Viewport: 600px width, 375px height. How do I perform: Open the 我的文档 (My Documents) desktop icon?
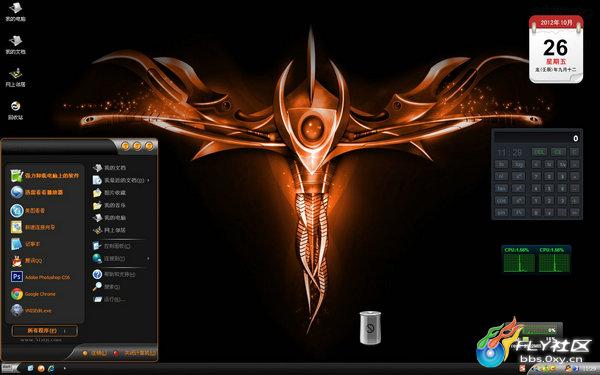click(15, 45)
